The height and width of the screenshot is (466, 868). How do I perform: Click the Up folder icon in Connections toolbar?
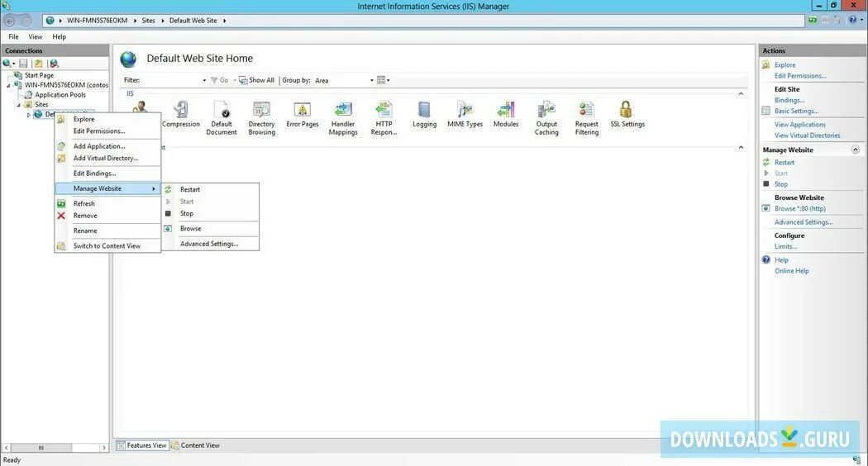coord(38,64)
